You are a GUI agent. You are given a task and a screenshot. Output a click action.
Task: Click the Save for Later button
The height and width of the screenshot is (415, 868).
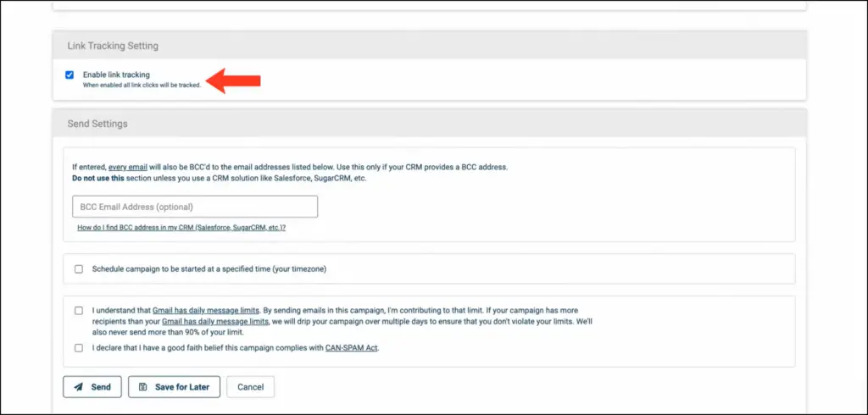[x=175, y=387]
